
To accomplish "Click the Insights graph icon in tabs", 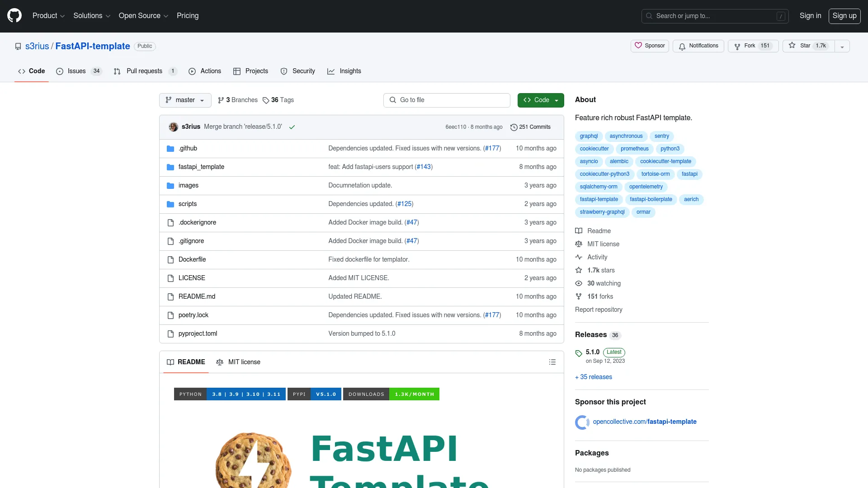I will [331, 71].
